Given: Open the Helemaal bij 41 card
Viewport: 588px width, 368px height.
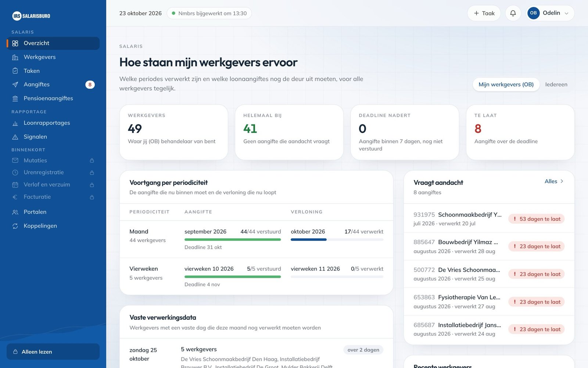Looking at the screenshot, I should click(289, 132).
